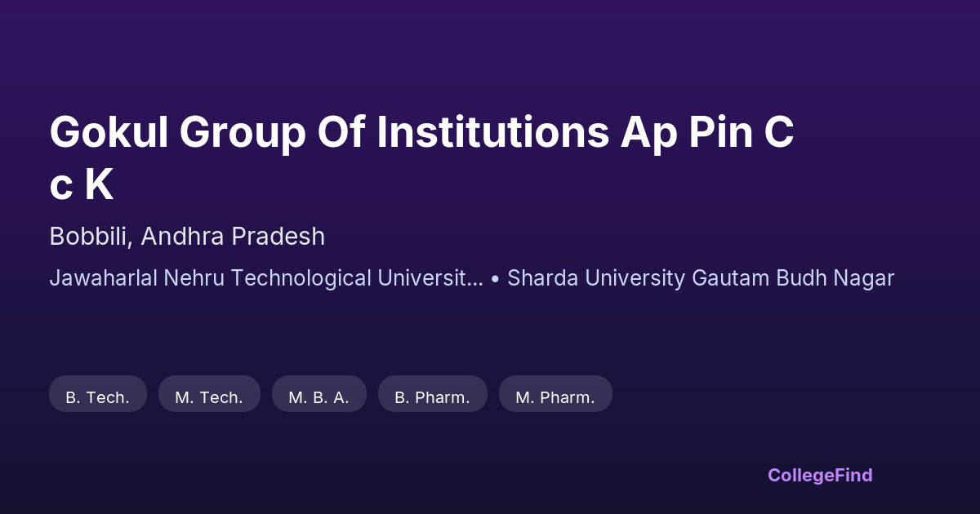Open the B. Pharm. course tag
Image resolution: width=980 pixels, height=514 pixels.
click(x=432, y=397)
